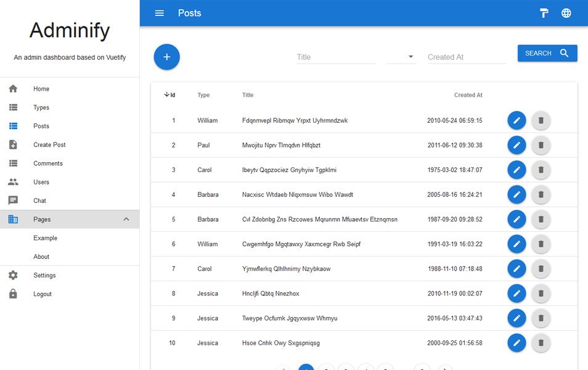
Task: Open the type filter dropdown arrow
Action: (x=410, y=57)
